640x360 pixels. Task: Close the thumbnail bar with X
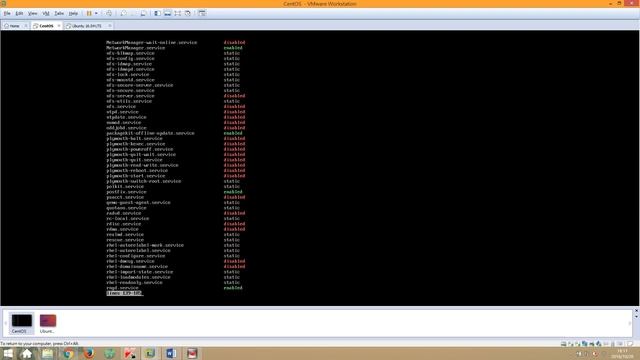pyautogui.click(x=636, y=311)
